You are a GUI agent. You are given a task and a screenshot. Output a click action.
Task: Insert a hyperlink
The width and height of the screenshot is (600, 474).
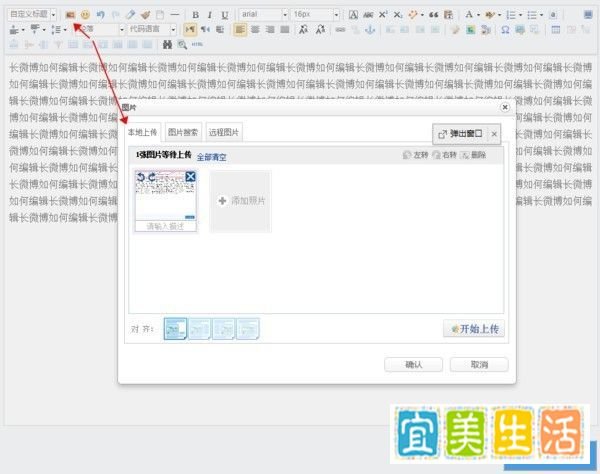pyautogui.click(x=340, y=29)
